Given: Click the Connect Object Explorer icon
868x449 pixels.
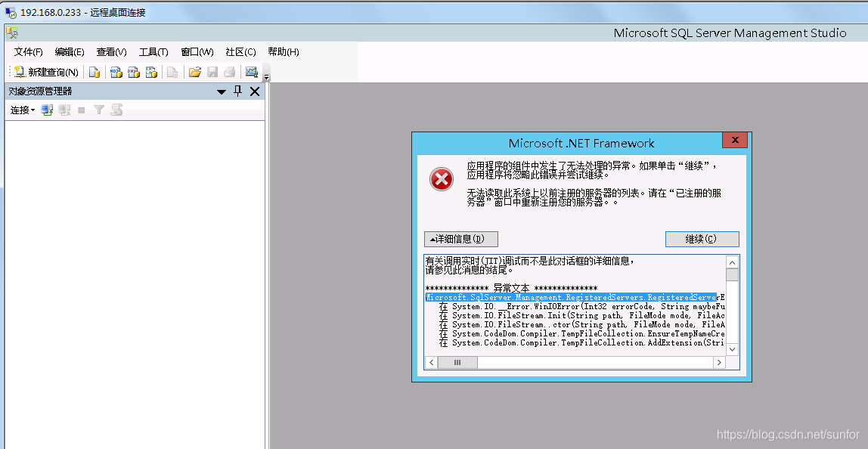Looking at the screenshot, I should (47, 110).
